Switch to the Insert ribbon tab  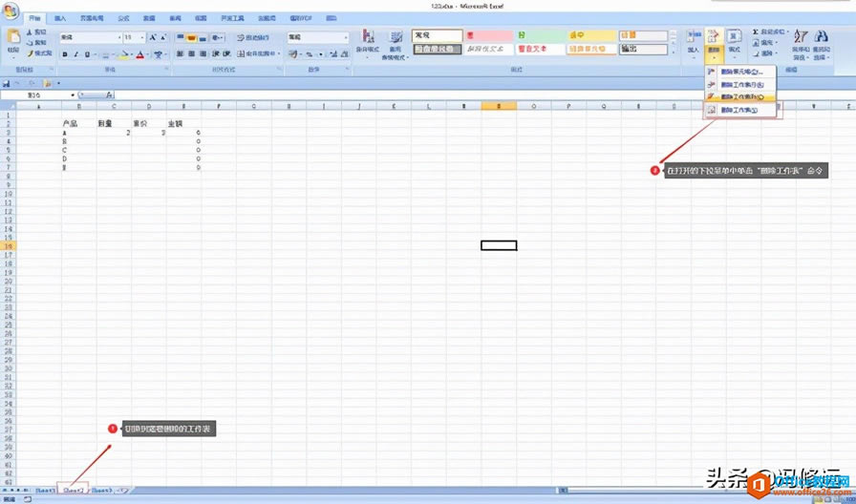click(x=60, y=18)
